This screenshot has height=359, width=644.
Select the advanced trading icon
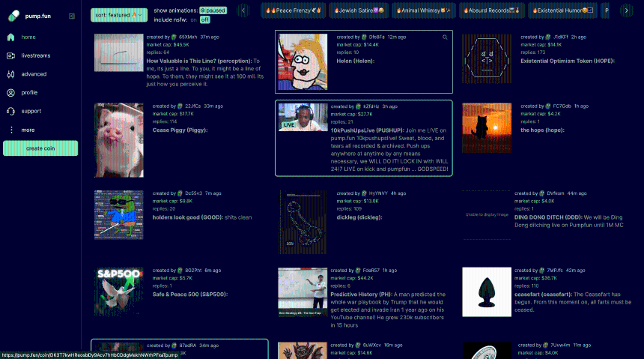pyautogui.click(x=10, y=74)
